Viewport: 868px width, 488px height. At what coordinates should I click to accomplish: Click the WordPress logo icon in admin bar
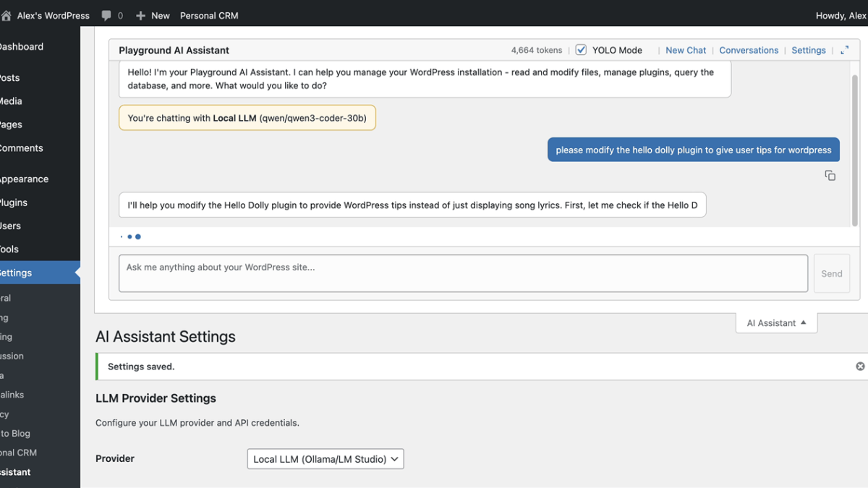[6, 14]
